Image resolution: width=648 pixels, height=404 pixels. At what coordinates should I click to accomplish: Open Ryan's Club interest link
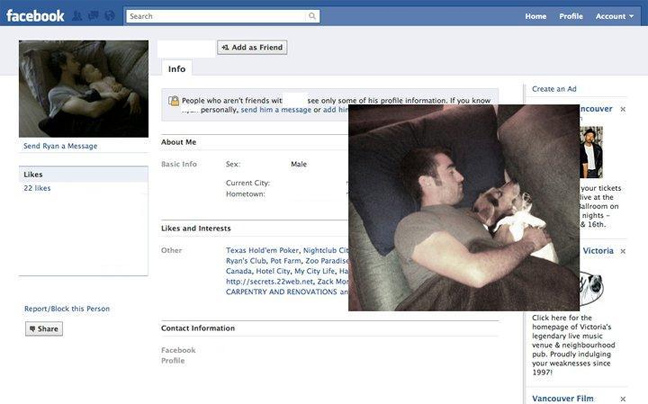pos(246,261)
